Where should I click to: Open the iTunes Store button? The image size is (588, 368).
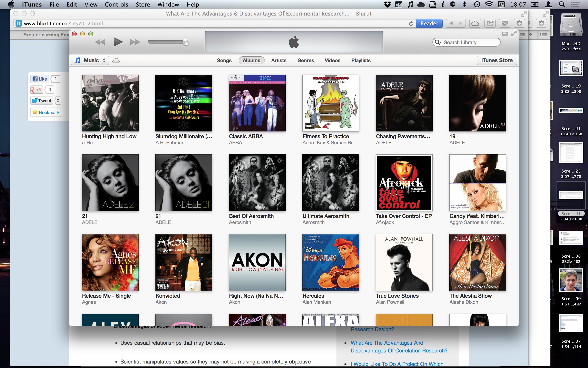pos(497,60)
